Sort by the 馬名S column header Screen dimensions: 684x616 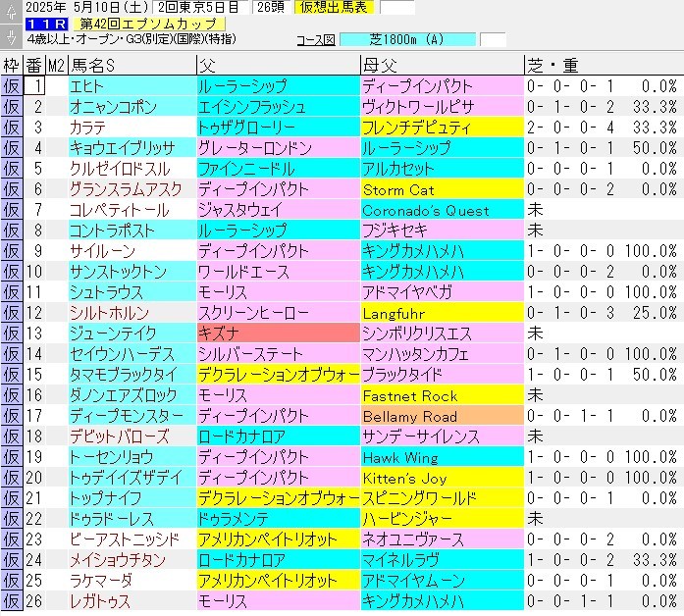tap(132, 66)
